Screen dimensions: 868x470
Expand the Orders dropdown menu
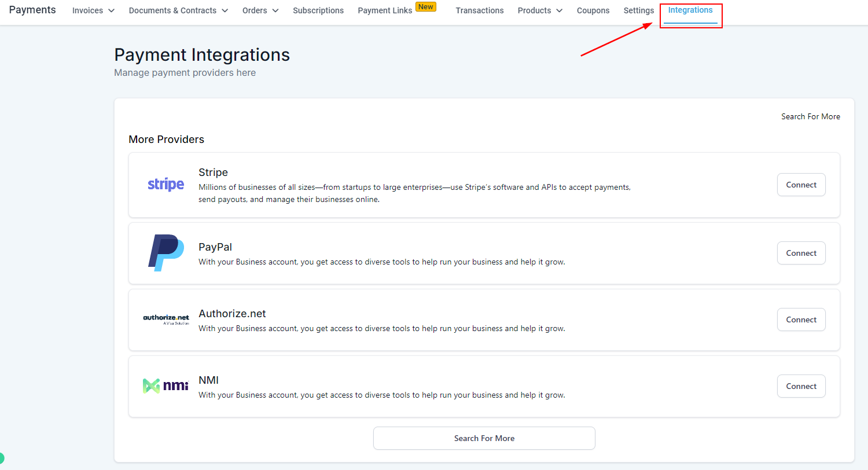click(x=260, y=10)
